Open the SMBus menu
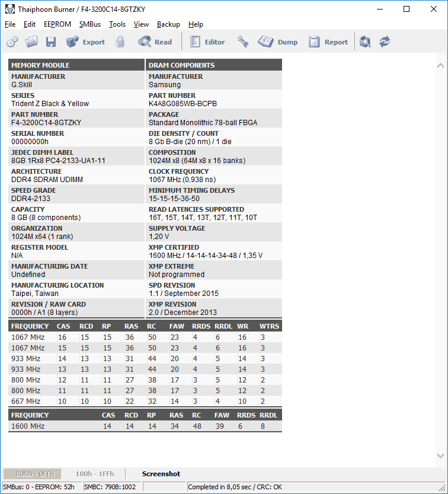The image size is (448, 494). tap(90, 24)
